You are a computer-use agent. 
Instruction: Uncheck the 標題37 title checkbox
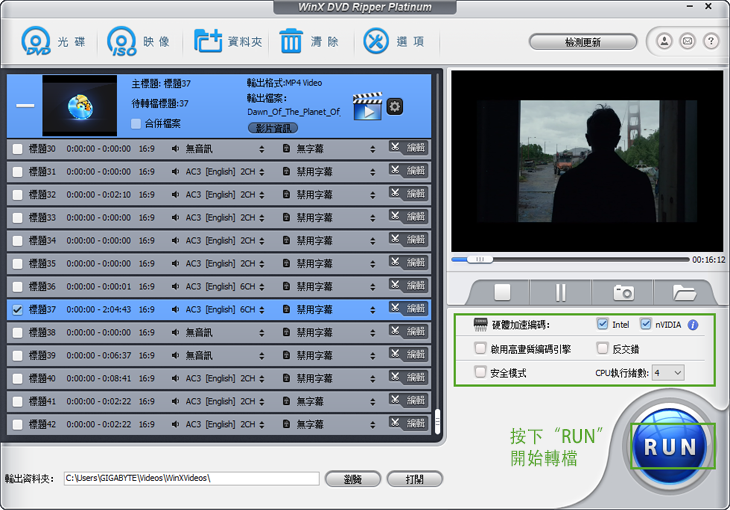pyautogui.click(x=17, y=310)
